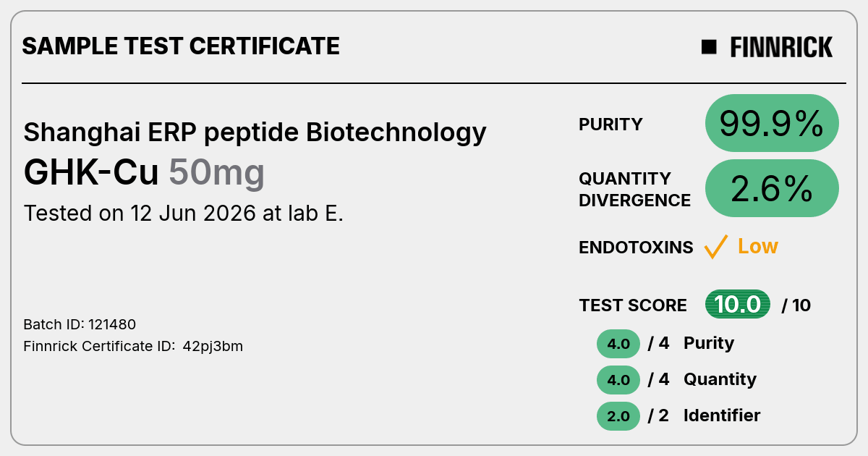The width and height of the screenshot is (868, 456).
Task: Click the PURITY label
Action: [610, 124]
